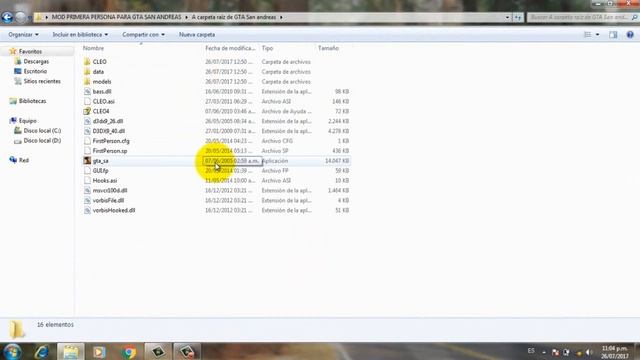Click the Aplicación type cell
Screen dimensions: 640x360
click(x=275, y=161)
